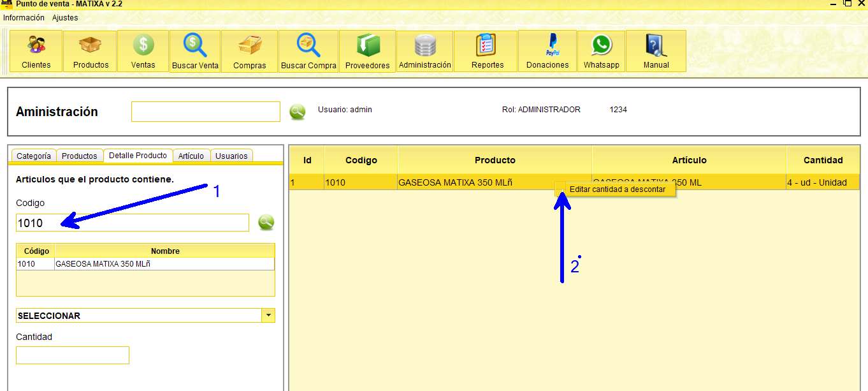868x391 pixels.
Task: Switch to the Usuarios tab
Action: [231, 155]
